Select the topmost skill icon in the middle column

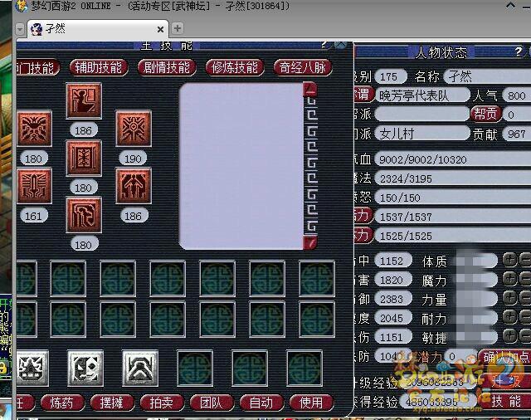pyautogui.click(x=84, y=100)
